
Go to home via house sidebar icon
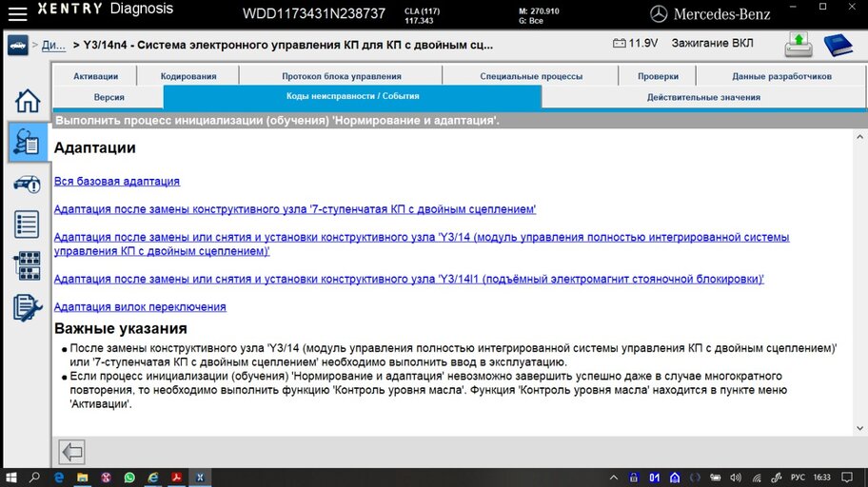[27, 101]
